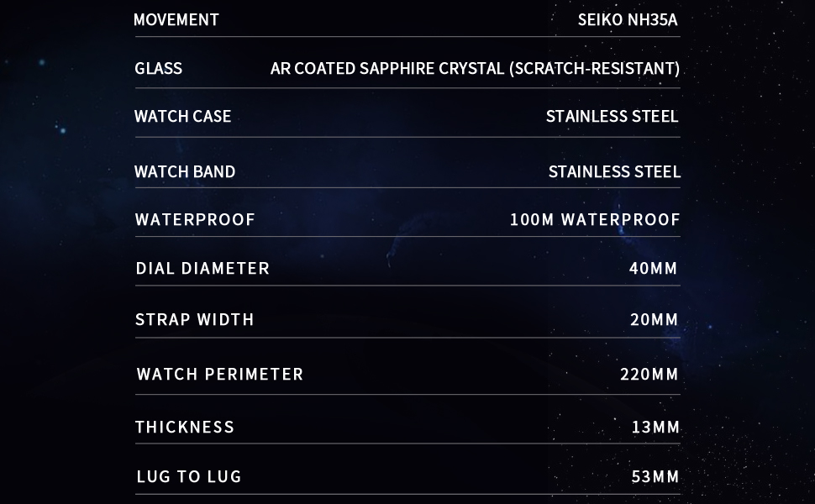
Task: Click the WATCH CASE label
Action: 182,116
